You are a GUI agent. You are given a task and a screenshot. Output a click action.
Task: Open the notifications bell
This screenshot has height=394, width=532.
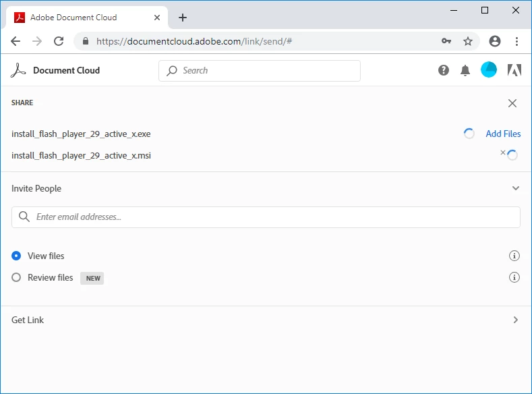coord(465,71)
